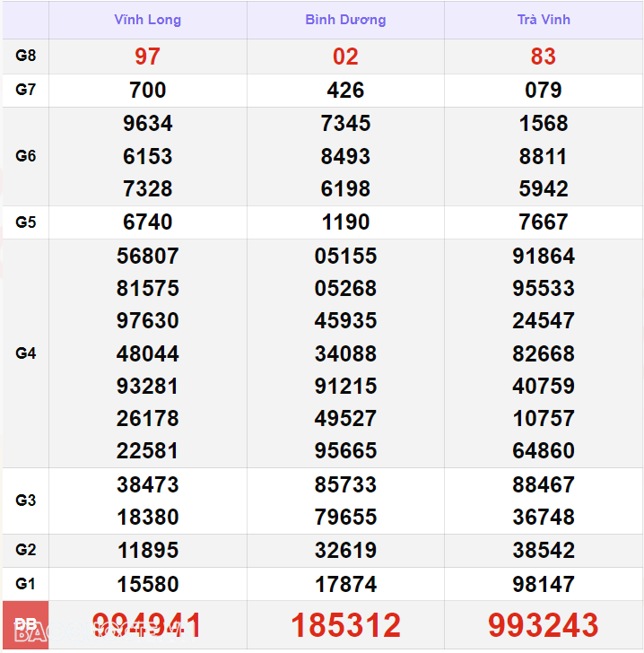Image resolution: width=644 pixels, height=653 pixels.
Task: Select the G8 row label
Action: (x=25, y=56)
